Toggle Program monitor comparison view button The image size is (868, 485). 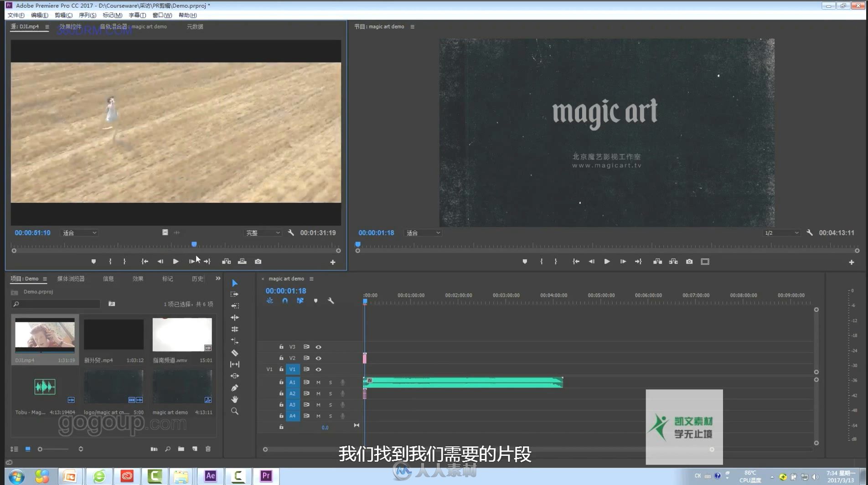[705, 262]
